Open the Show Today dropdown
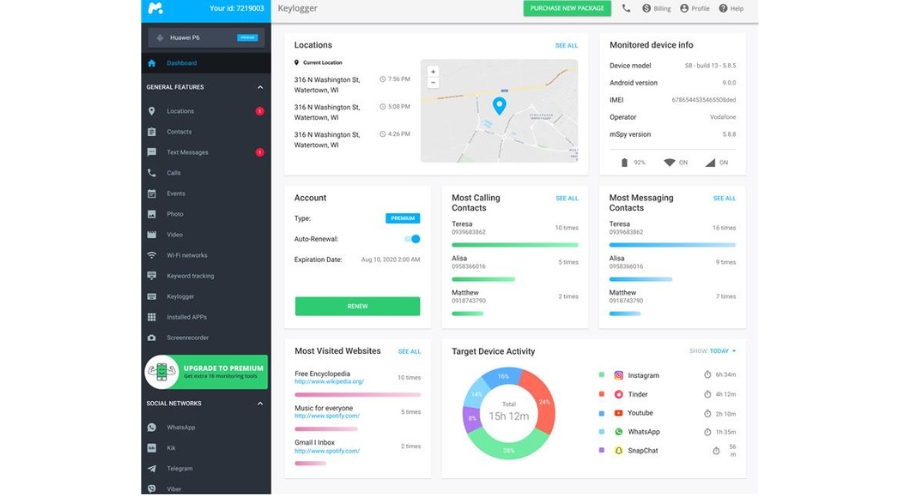Image resolution: width=900 pixels, height=500 pixels. 712,351
